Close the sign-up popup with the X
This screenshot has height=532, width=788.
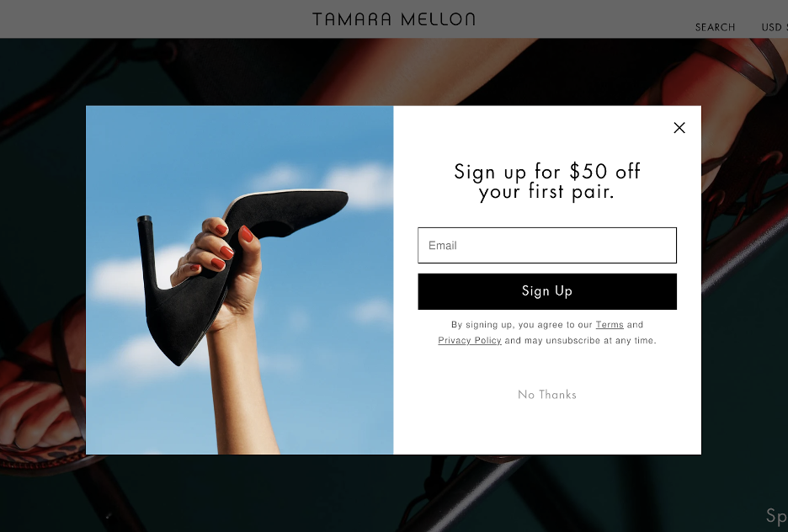click(x=679, y=128)
